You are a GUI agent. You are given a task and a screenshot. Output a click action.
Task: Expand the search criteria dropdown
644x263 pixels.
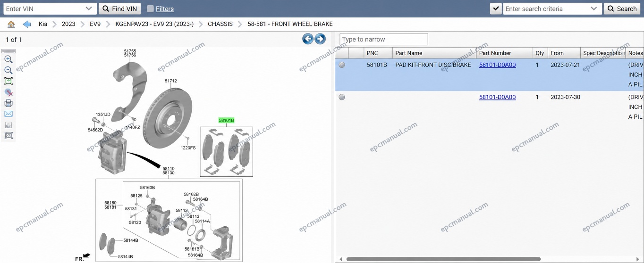click(x=594, y=8)
